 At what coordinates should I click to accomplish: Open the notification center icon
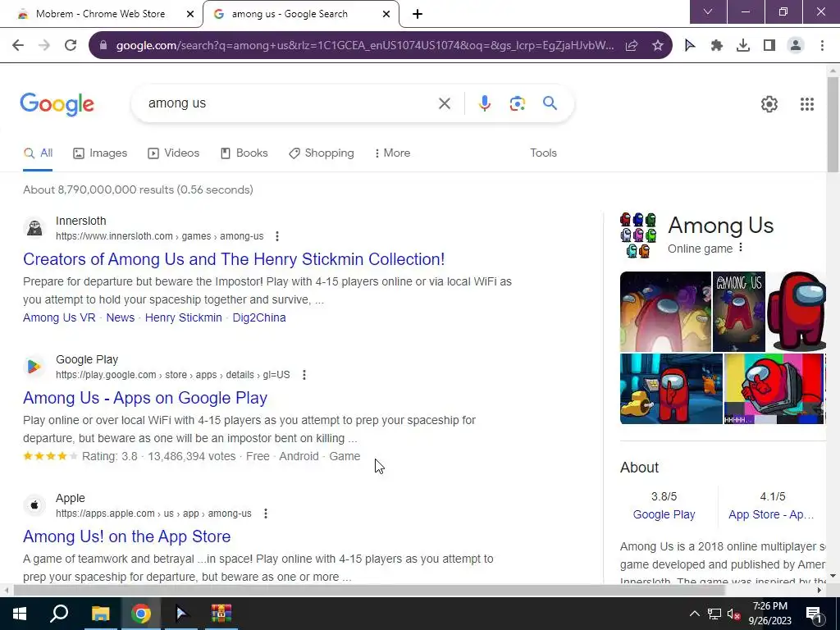point(814,614)
